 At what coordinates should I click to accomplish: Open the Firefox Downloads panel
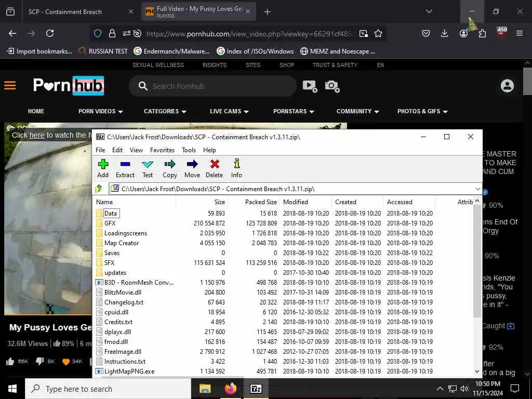point(445,33)
